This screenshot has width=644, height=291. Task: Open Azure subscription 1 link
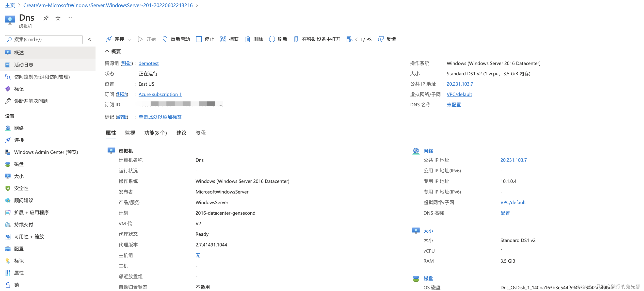click(160, 94)
